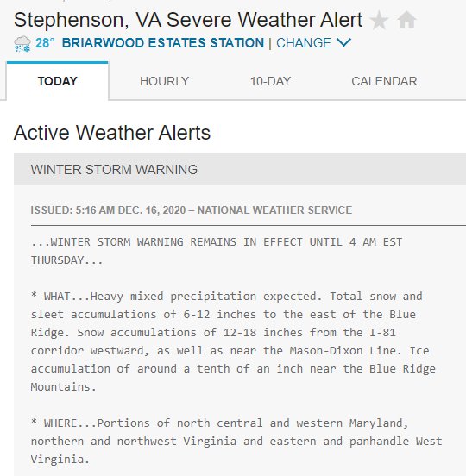Click the home icon beside the title

click(406, 20)
